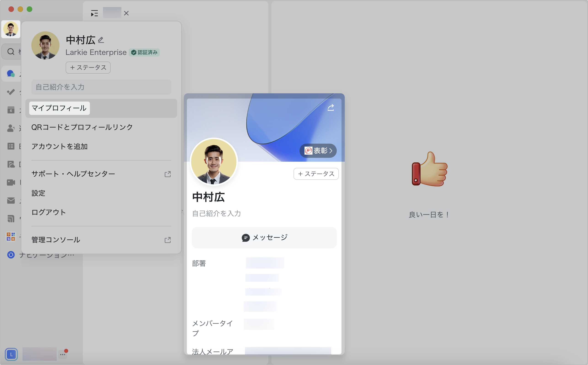588x365 pixels.
Task: Select ログアウト
Action: coord(101,212)
